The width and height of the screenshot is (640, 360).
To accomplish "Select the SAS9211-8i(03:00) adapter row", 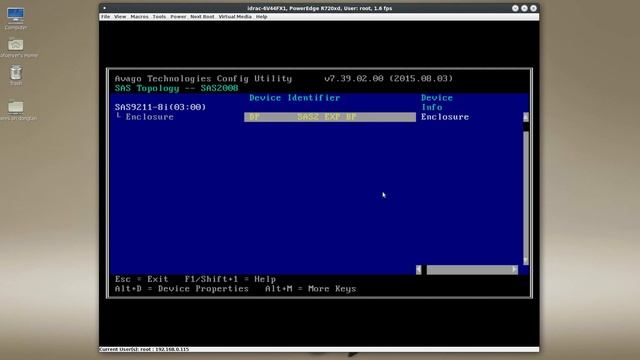I will [160, 107].
